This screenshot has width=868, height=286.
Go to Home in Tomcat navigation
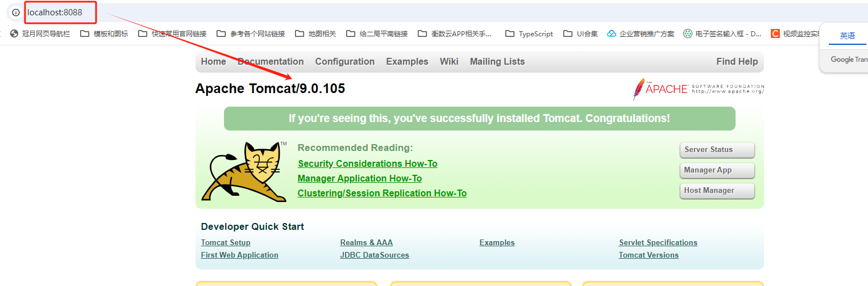[x=213, y=62]
